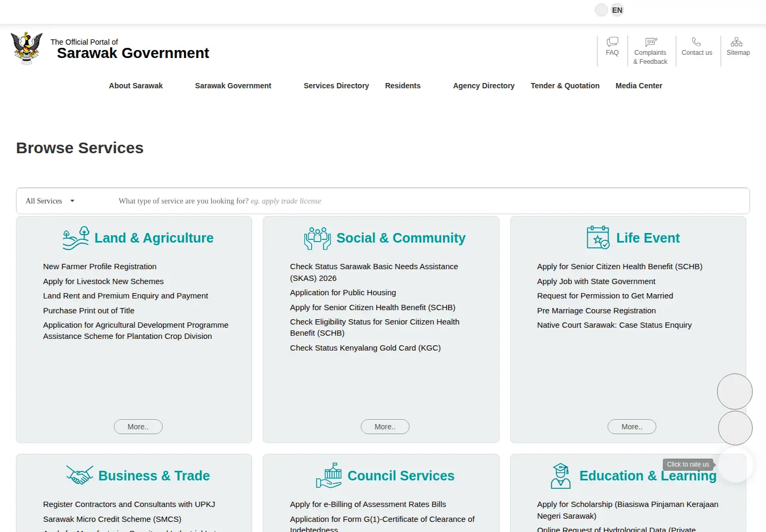Open Check Status Kenyalang Gold Card link
Viewport: 766px width, 532px height.
pyautogui.click(x=365, y=348)
